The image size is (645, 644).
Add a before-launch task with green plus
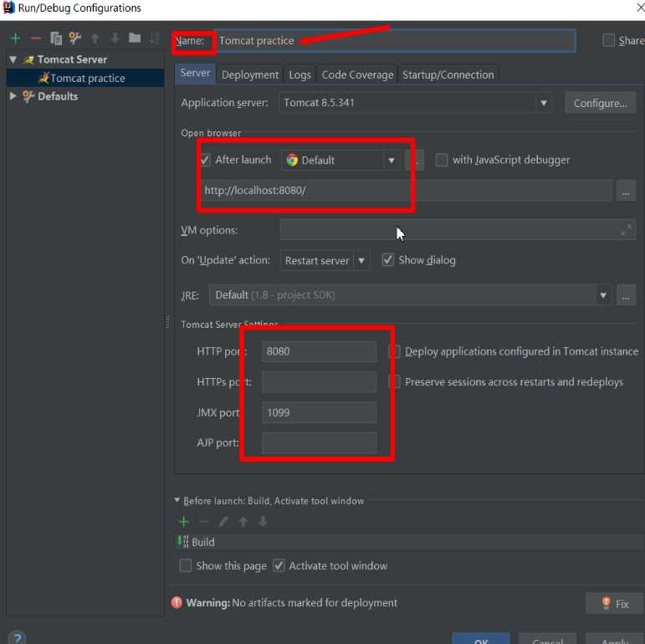point(183,521)
